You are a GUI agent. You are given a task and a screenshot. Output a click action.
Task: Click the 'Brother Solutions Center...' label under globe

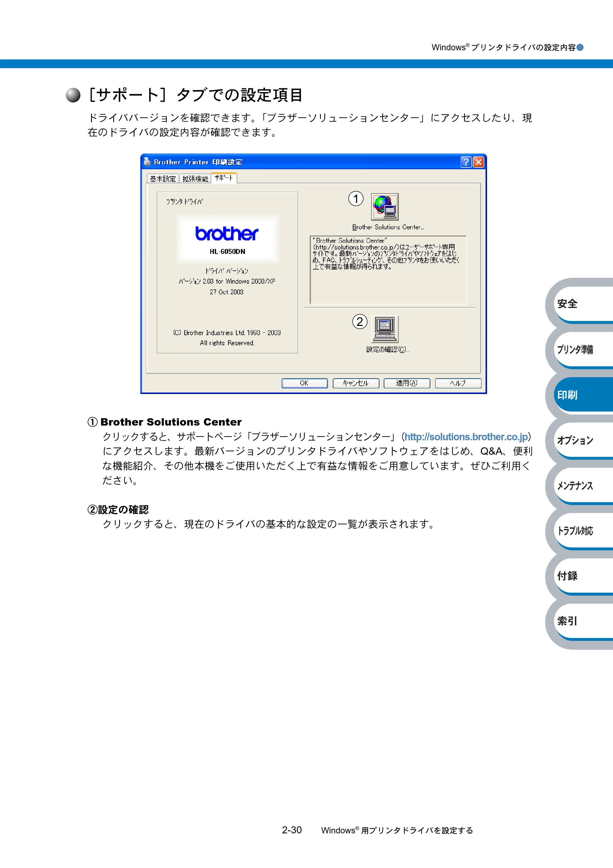point(388,227)
